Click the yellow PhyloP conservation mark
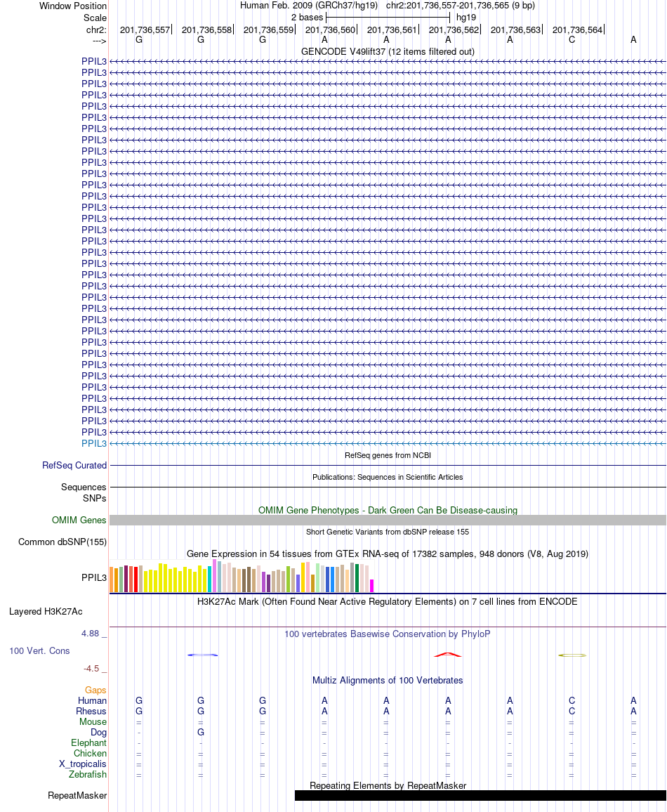The image size is (667, 812). coord(572,655)
